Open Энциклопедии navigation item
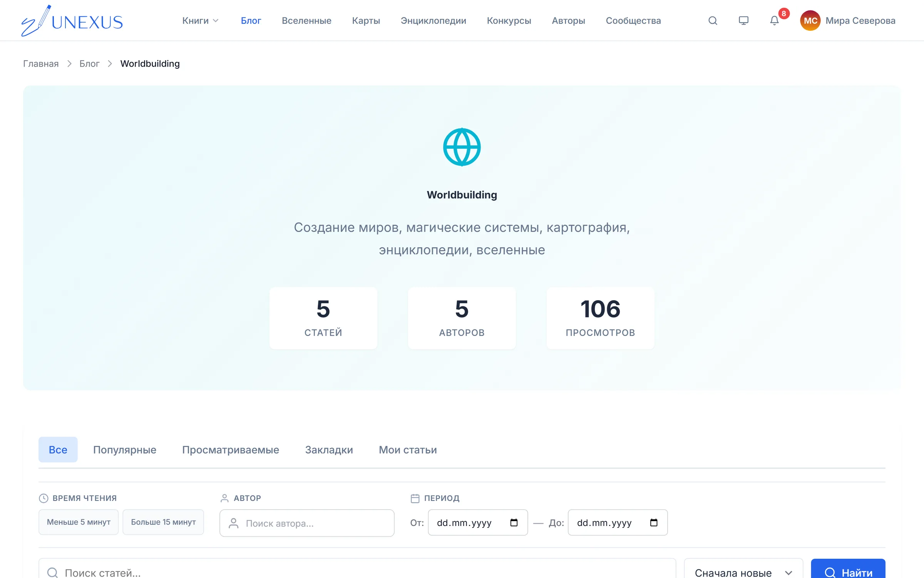 coord(433,20)
